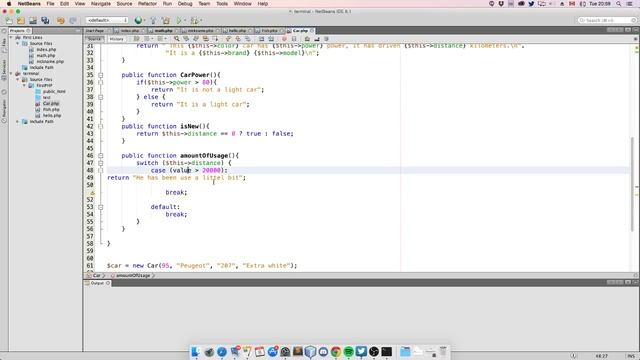Image resolution: width=640 pixels, height=360 pixels.
Task: Click the Search field in toolbar
Action: click(x=607, y=20)
